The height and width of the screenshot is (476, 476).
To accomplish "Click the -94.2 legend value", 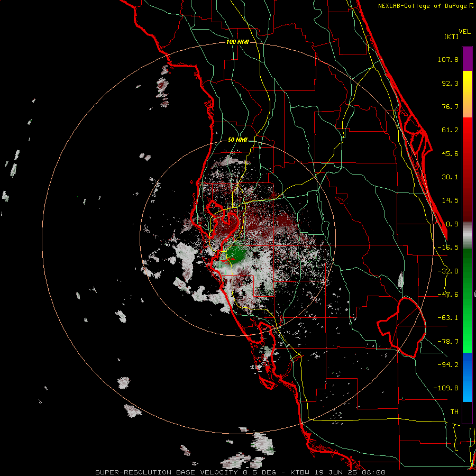I will (x=448, y=364).
